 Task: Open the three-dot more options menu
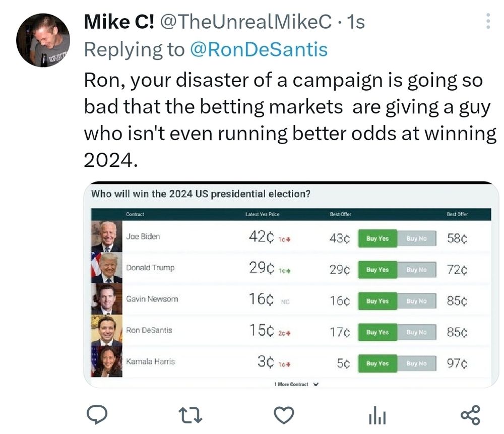[x=488, y=21]
